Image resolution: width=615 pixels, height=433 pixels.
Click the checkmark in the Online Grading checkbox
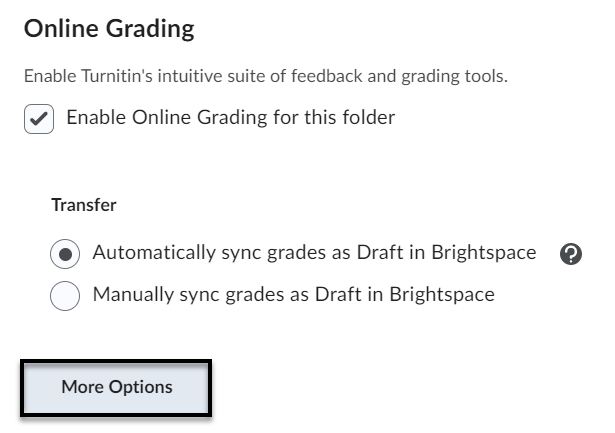click(38, 119)
